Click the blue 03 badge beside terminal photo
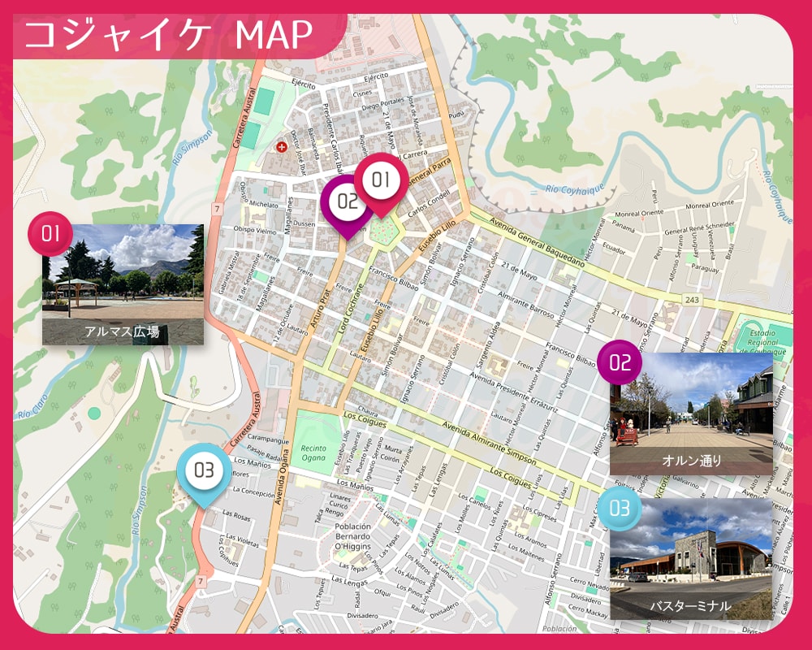The width and height of the screenshot is (812, 650). click(620, 509)
